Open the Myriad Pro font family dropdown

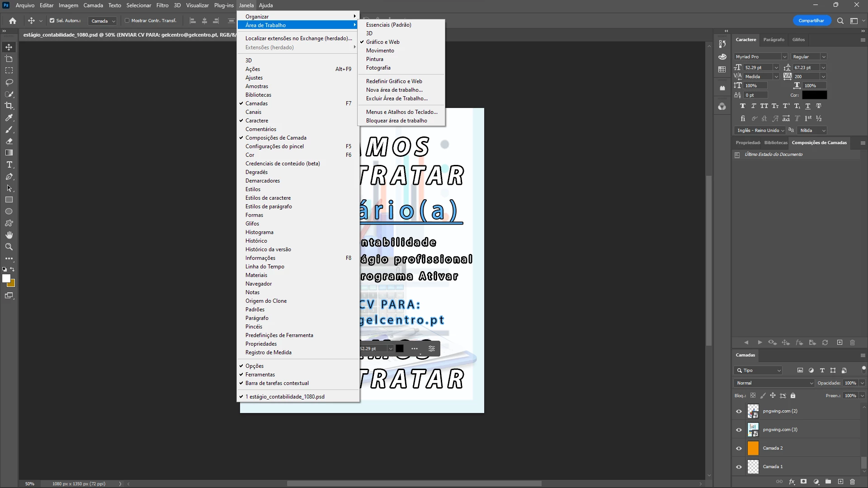(x=784, y=57)
